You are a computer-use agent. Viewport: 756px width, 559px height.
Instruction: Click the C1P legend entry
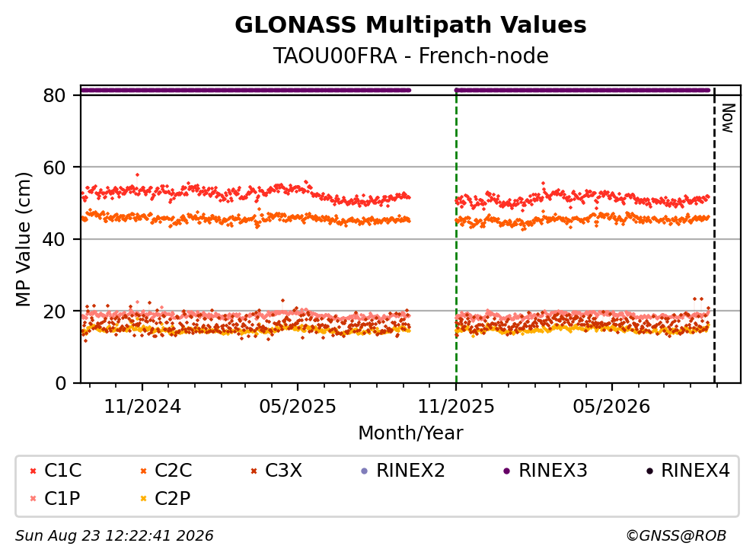coord(55,498)
